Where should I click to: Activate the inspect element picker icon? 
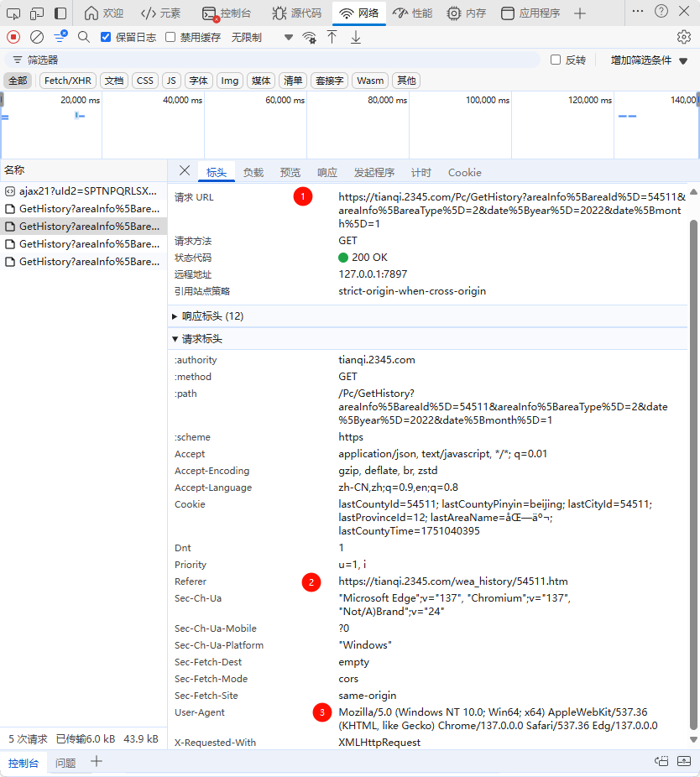click(13, 13)
